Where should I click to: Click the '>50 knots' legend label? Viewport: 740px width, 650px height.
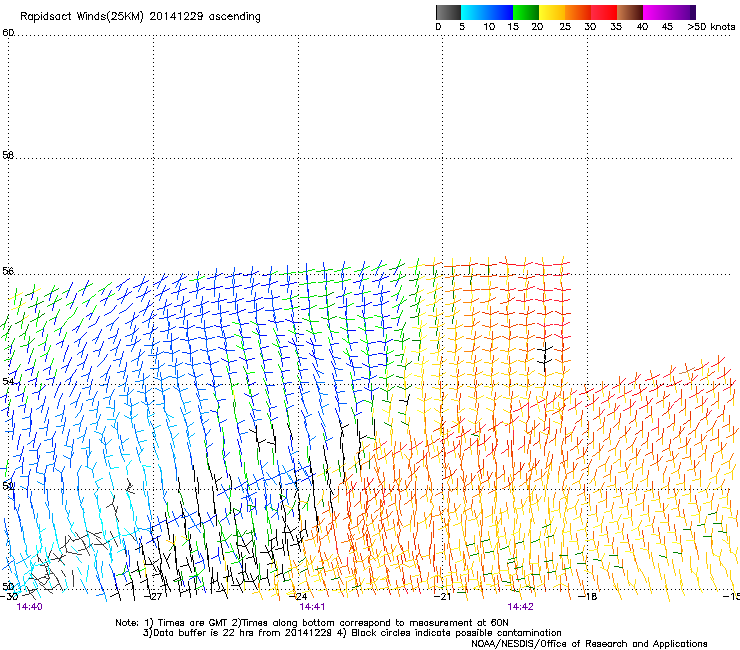pyautogui.click(x=711, y=27)
